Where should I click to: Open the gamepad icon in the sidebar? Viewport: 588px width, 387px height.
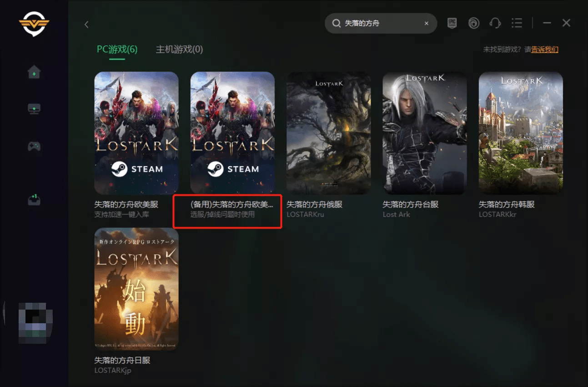click(34, 147)
